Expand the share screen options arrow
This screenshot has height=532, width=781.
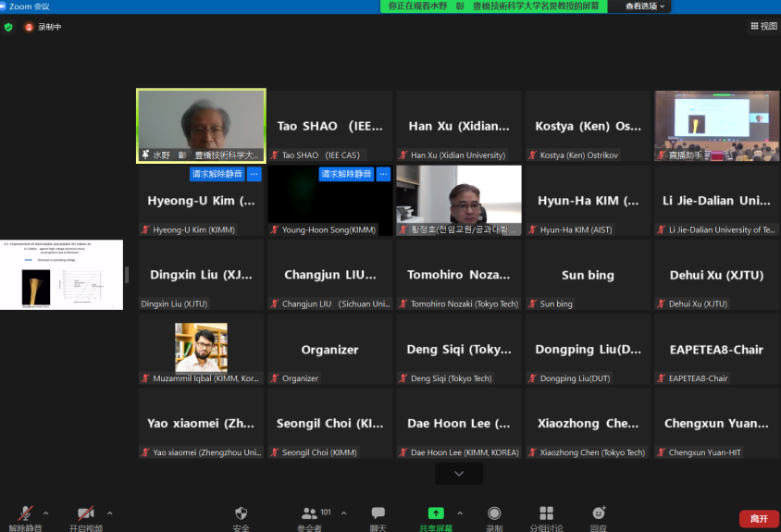[460, 512]
